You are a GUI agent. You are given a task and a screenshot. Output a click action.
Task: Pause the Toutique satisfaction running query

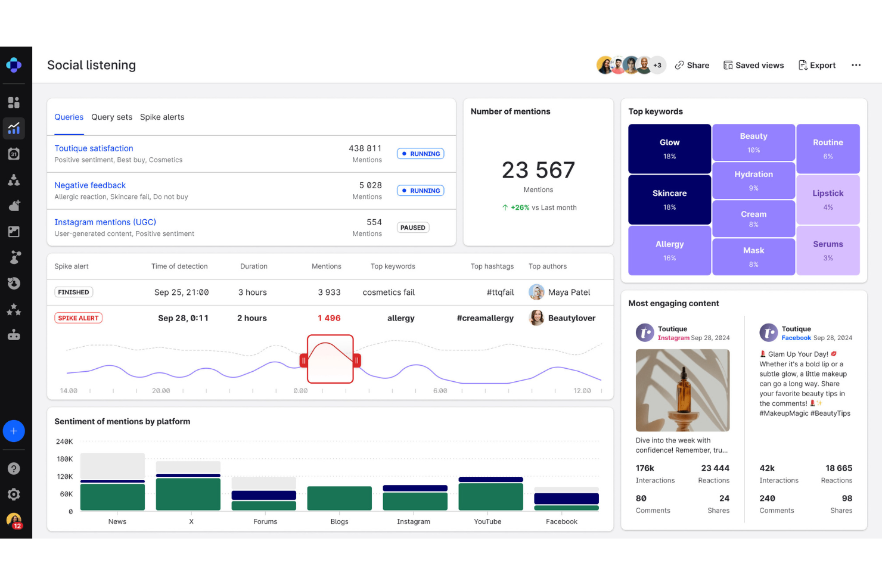click(420, 153)
